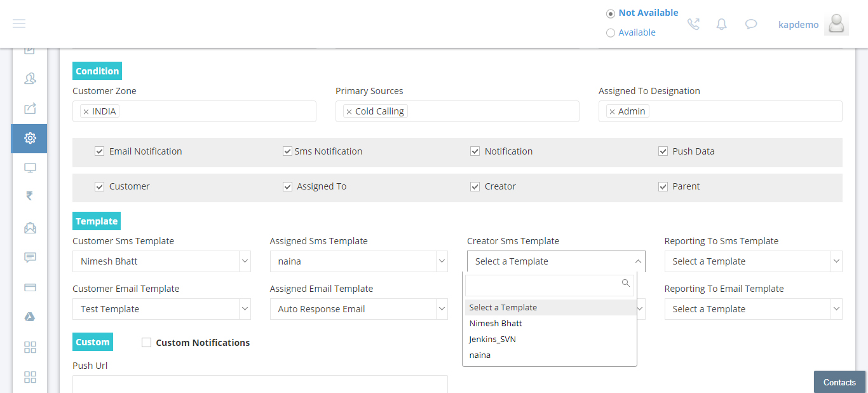Click the Template section label
Image resolution: width=868 pixels, height=393 pixels.
97,221
